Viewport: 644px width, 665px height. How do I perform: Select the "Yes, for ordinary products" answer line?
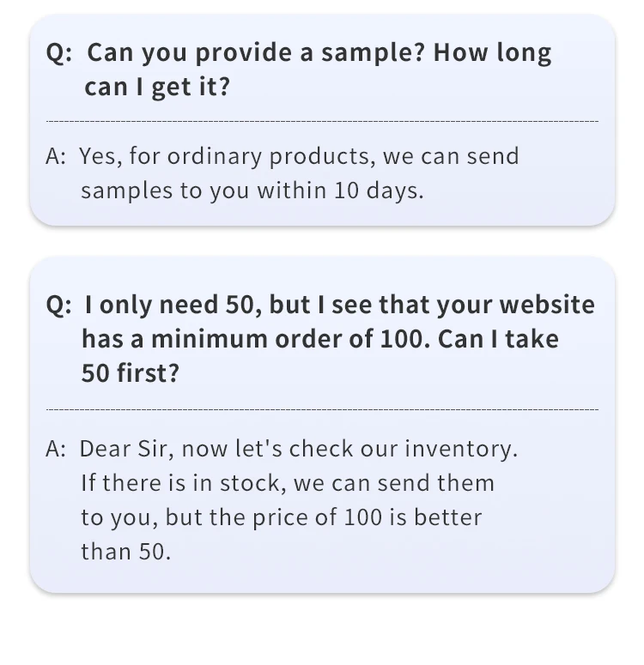pyautogui.click(x=299, y=157)
